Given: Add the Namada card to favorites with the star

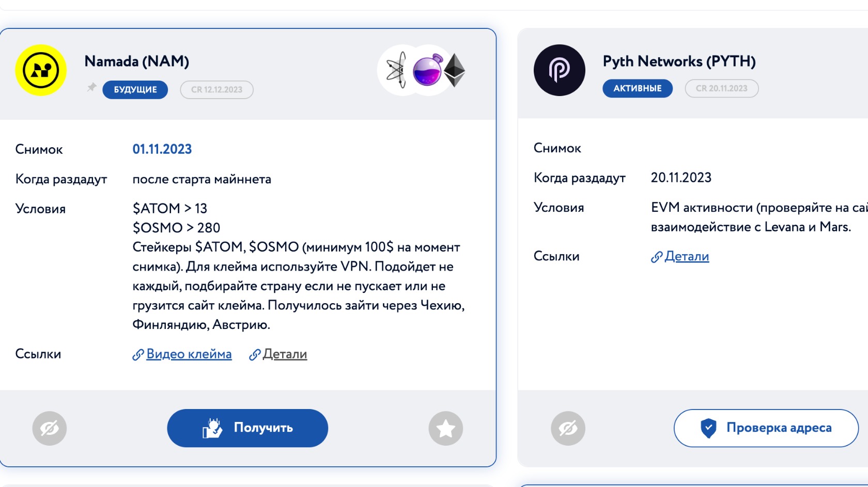Looking at the screenshot, I should click(x=445, y=428).
